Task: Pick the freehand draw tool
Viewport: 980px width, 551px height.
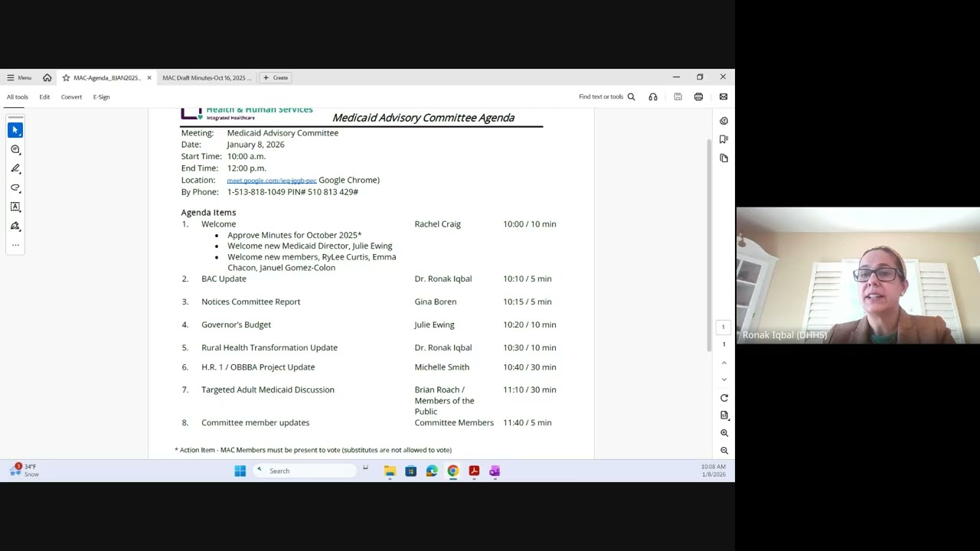Action: 15,187
